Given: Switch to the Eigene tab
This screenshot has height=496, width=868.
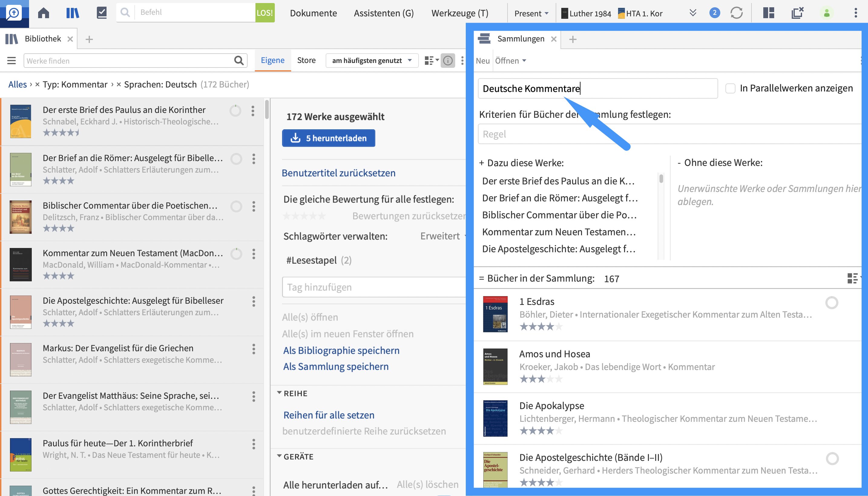Looking at the screenshot, I should [272, 60].
